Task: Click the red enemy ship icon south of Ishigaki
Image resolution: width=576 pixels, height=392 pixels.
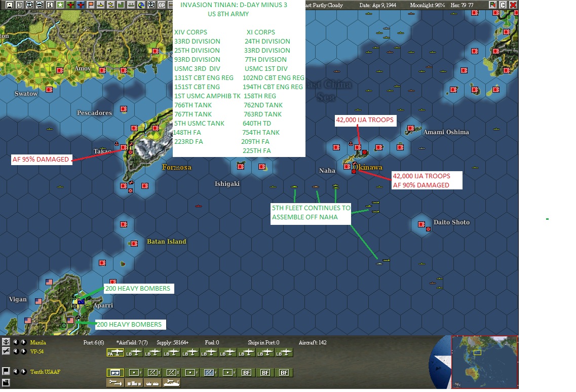Action: coord(199,206)
